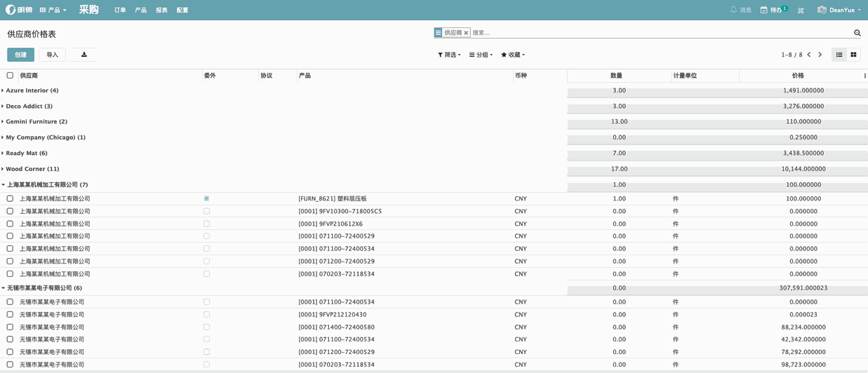Viewport: 868px width, 373px height.
Task: Open the 配置 menu
Action: pos(182,11)
